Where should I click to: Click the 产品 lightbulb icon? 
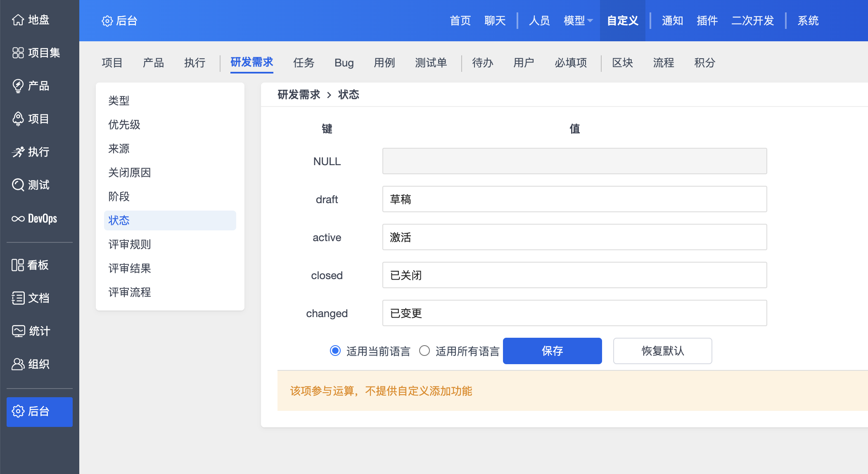click(x=18, y=86)
